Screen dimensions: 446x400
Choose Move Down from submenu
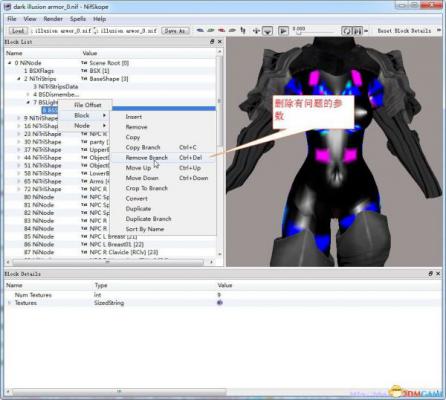pos(163,178)
